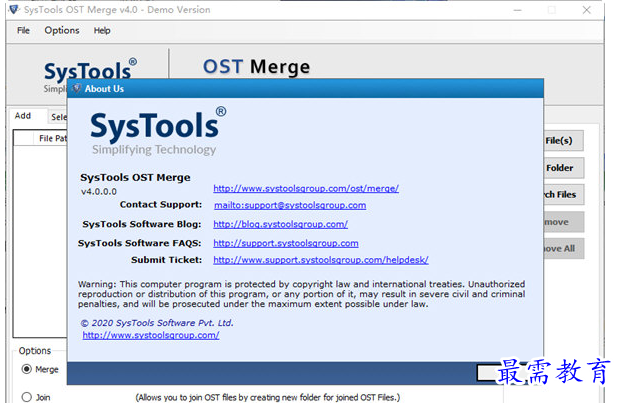The image size is (619, 403).
Task: Open the systoolsgroup.com homepage link below copyright
Action: (x=151, y=335)
